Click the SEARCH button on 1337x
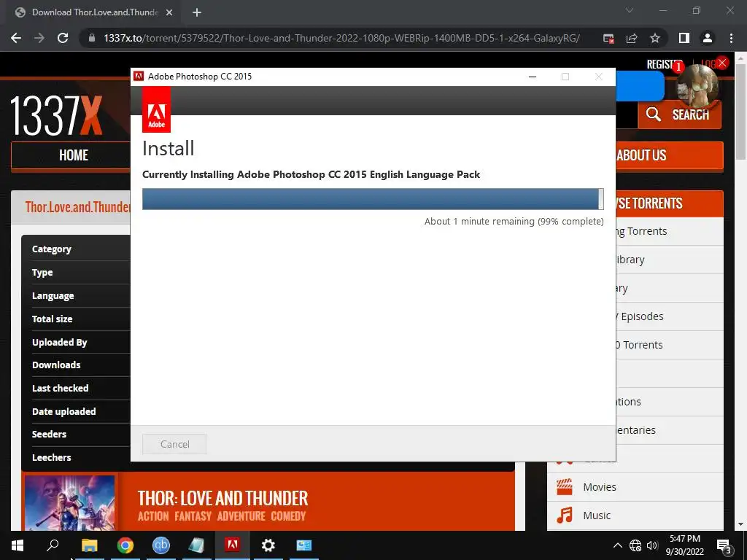 [x=680, y=114]
